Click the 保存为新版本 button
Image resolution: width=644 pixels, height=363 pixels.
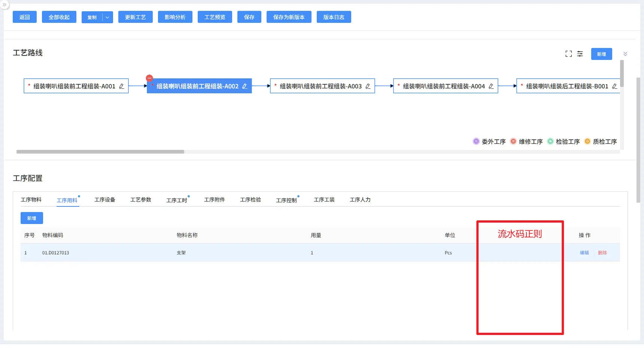(289, 17)
